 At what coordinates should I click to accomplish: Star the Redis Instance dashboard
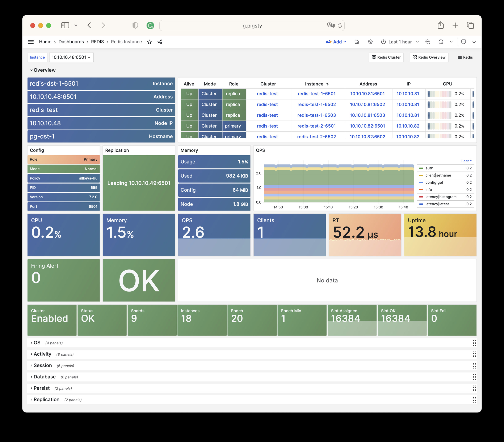[x=149, y=42]
